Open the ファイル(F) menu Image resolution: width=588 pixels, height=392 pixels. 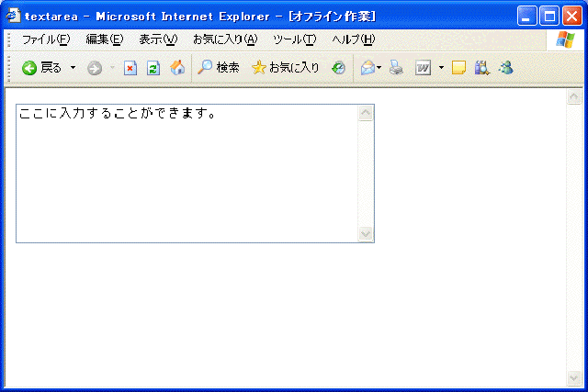[45, 39]
